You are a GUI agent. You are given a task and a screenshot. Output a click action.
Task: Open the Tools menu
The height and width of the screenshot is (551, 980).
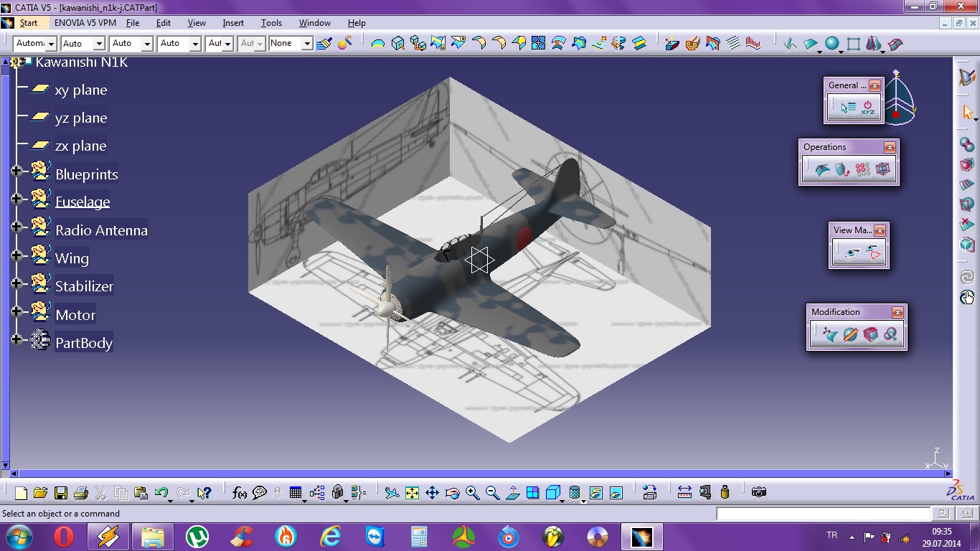(271, 23)
